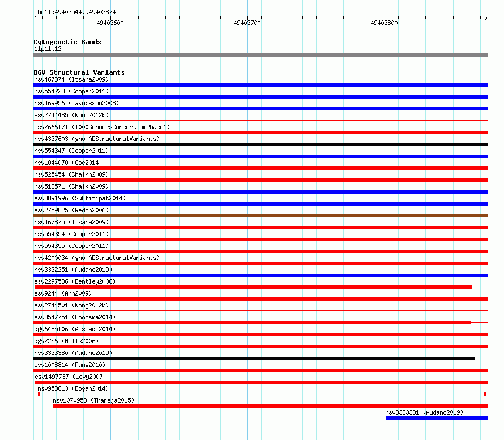Click the thin red line of nsv958613
504x440 pixels.
[x=262, y=394]
